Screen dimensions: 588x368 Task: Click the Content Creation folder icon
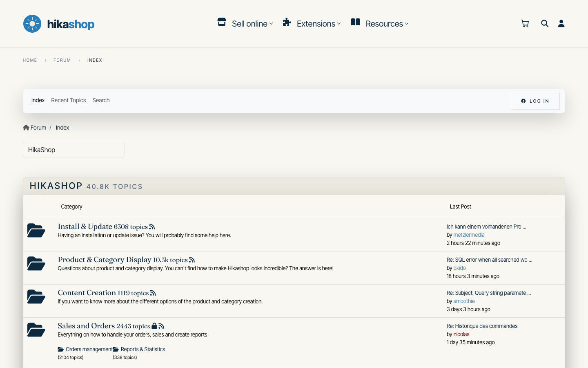(x=36, y=297)
